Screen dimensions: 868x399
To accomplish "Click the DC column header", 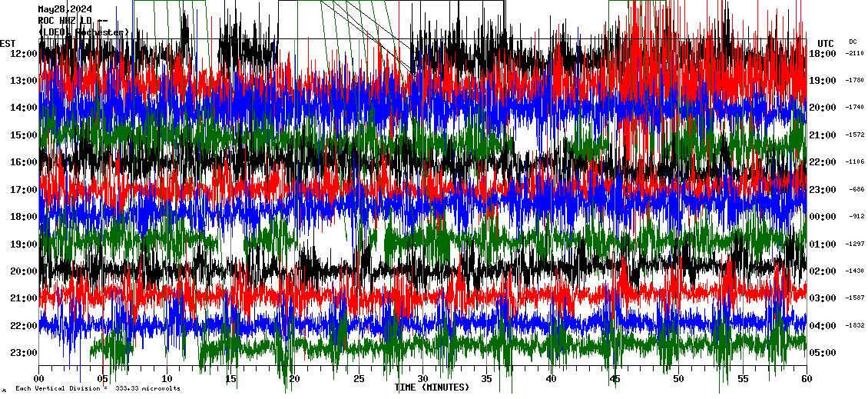I will click(x=853, y=42).
